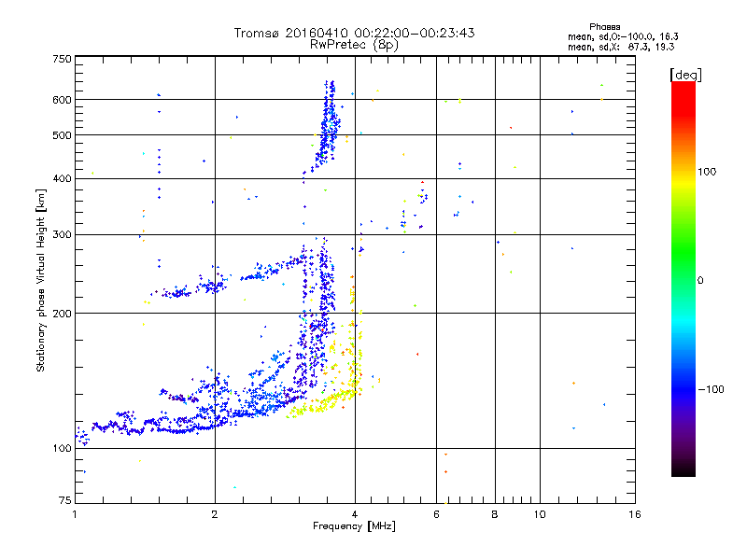Click the red top of the colorbar
The width and height of the screenshot is (747, 560).
(683, 88)
